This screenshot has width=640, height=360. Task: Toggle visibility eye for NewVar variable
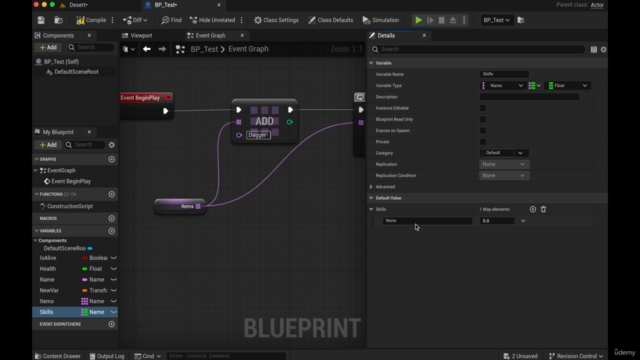click(x=113, y=290)
